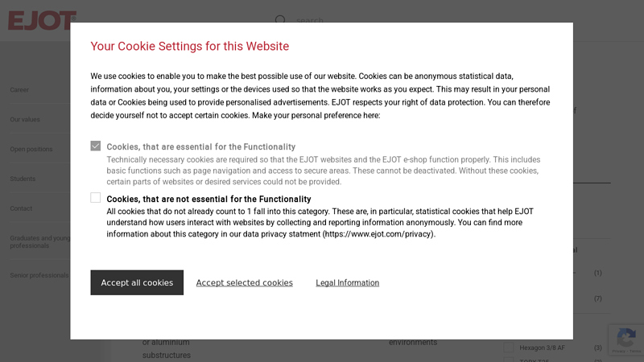The image size is (644, 362).
Task: Click the reCAPTCHA badge icon
Action: tap(625, 339)
